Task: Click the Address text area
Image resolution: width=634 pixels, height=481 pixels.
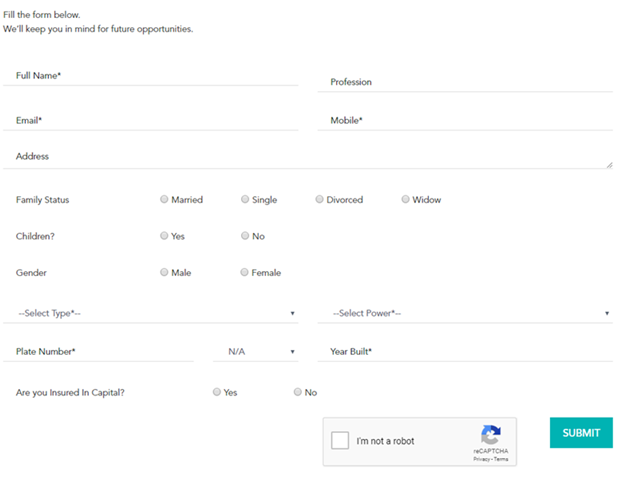Action: pos(308,157)
